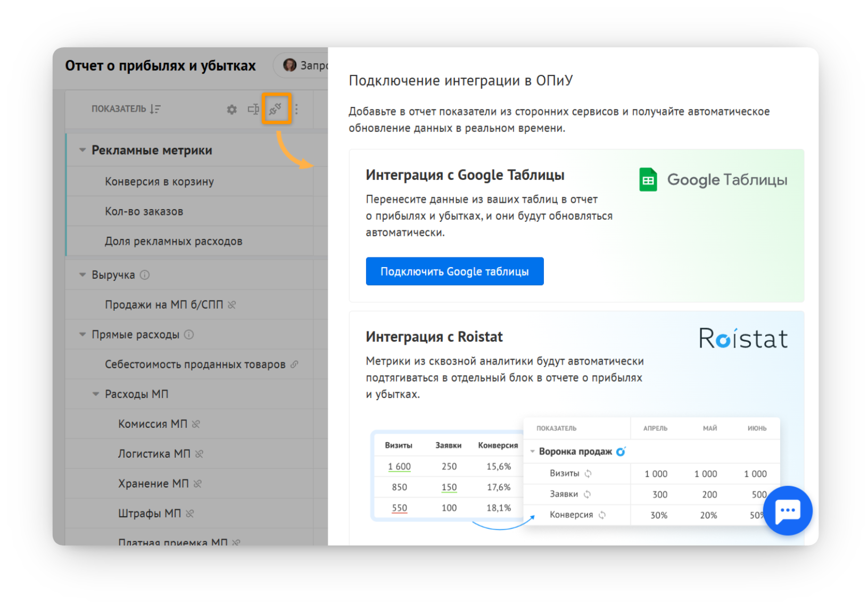The height and width of the screenshot is (603, 868).
Task: Click the Подключение интеграции в ОПиУ heading
Action: 460,80
